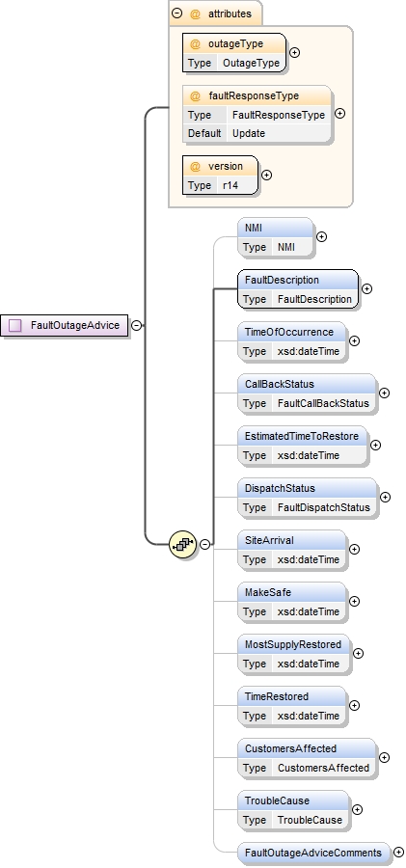This screenshot has height=868, width=406.
Task: Click the FaultDispatchStatus type value
Action: [324, 507]
